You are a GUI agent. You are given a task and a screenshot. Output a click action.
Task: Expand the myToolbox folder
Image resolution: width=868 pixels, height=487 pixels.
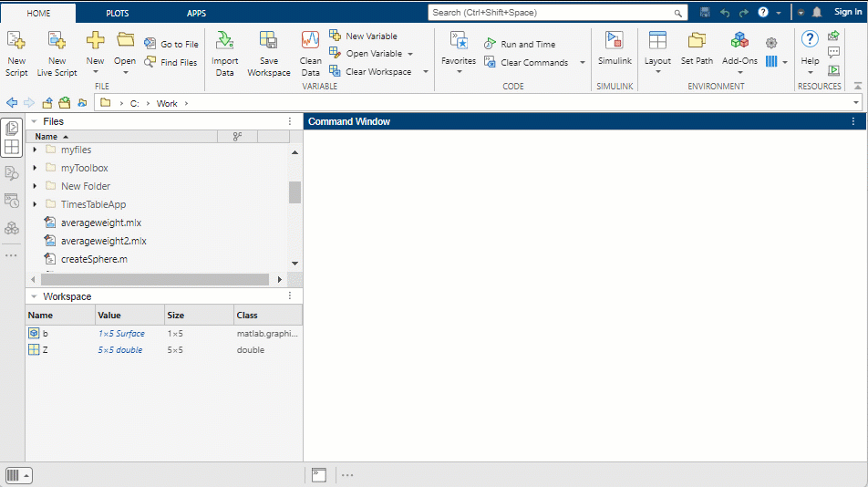(35, 168)
